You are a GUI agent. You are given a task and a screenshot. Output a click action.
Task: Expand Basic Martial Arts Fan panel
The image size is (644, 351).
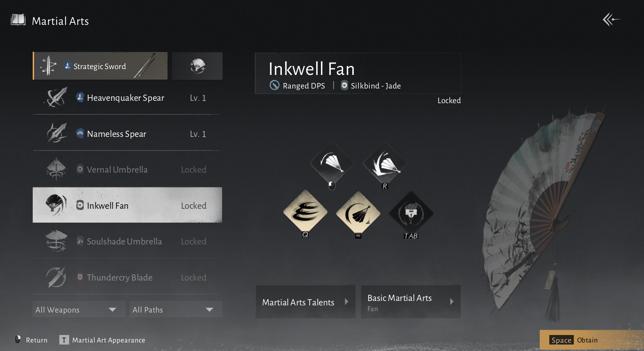[x=411, y=302]
